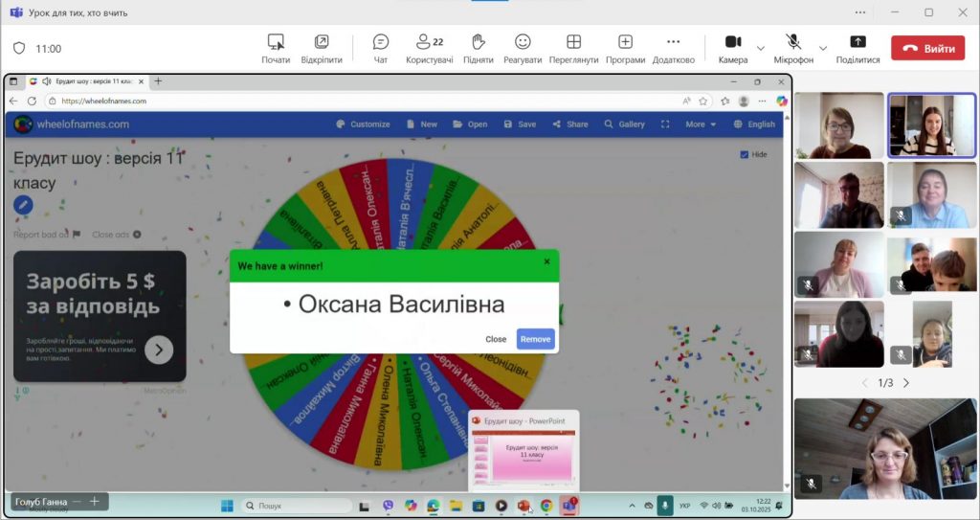Image resolution: width=980 pixels, height=520 pixels.
Task: Toggle the camera on or off
Action: pos(733,42)
